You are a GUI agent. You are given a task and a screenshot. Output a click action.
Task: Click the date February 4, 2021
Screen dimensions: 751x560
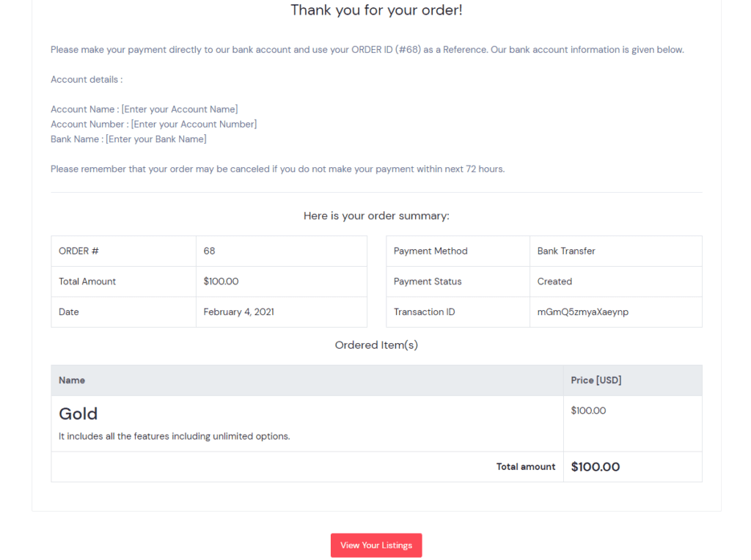click(238, 312)
